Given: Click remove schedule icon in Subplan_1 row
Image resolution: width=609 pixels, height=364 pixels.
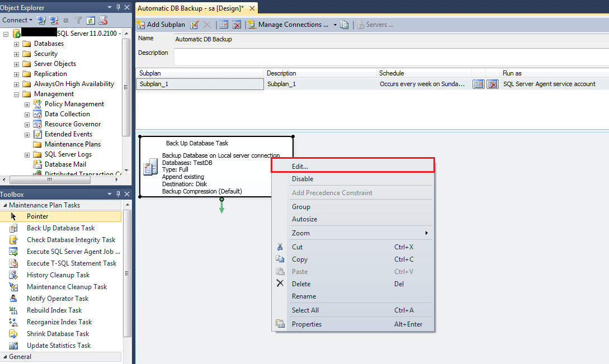Looking at the screenshot, I should pos(492,84).
